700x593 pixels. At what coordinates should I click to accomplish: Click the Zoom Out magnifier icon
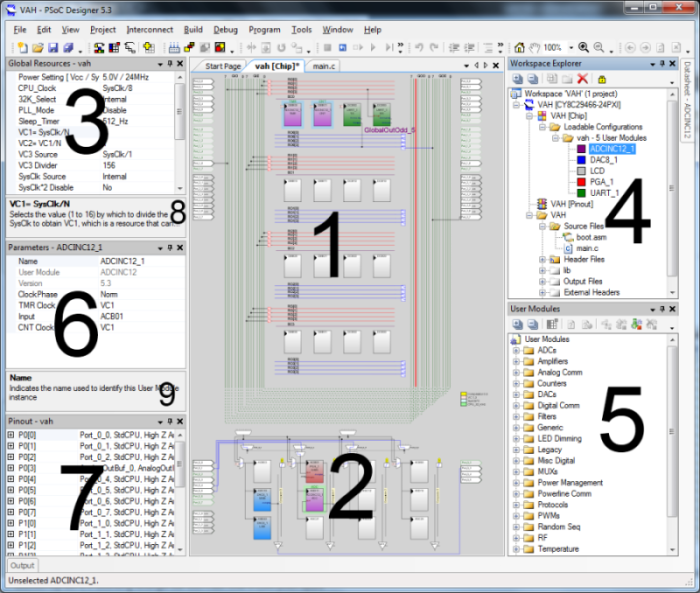599,47
